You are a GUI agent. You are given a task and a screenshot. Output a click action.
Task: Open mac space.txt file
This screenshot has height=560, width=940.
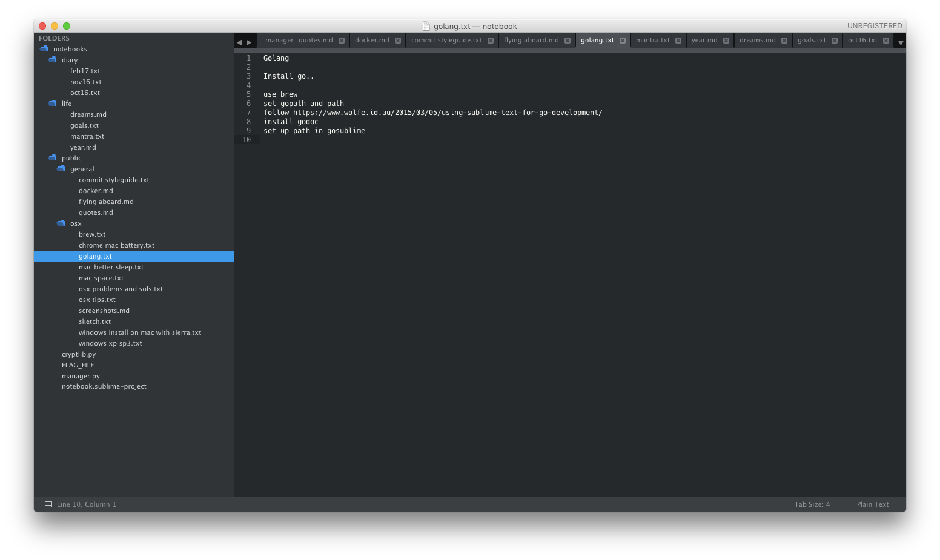click(x=101, y=278)
